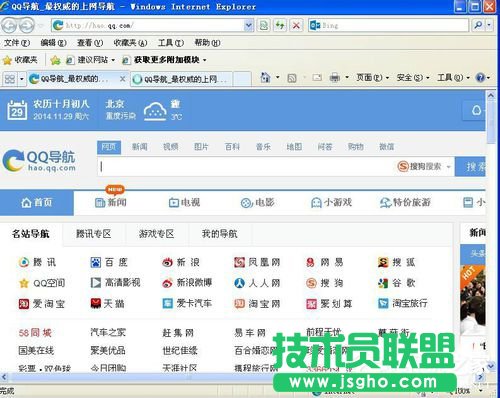Select the 视频 search category tab
The height and width of the screenshot is (398, 500).
click(x=170, y=147)
